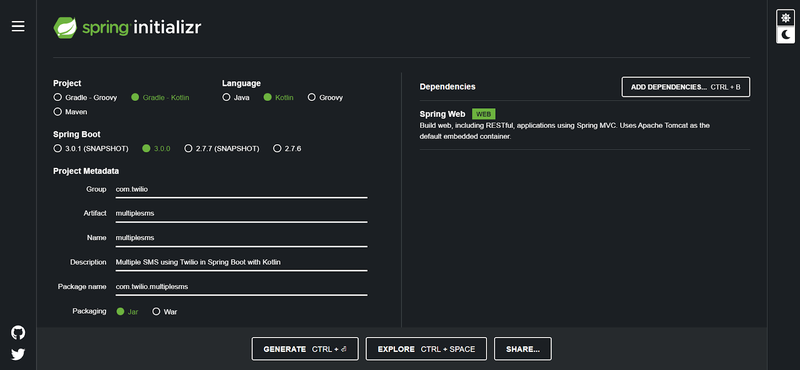The width and height of the screenshot is (800, 370).
Task: Select Maven project option
Action: pyautogui.click(x=70, y=112)
